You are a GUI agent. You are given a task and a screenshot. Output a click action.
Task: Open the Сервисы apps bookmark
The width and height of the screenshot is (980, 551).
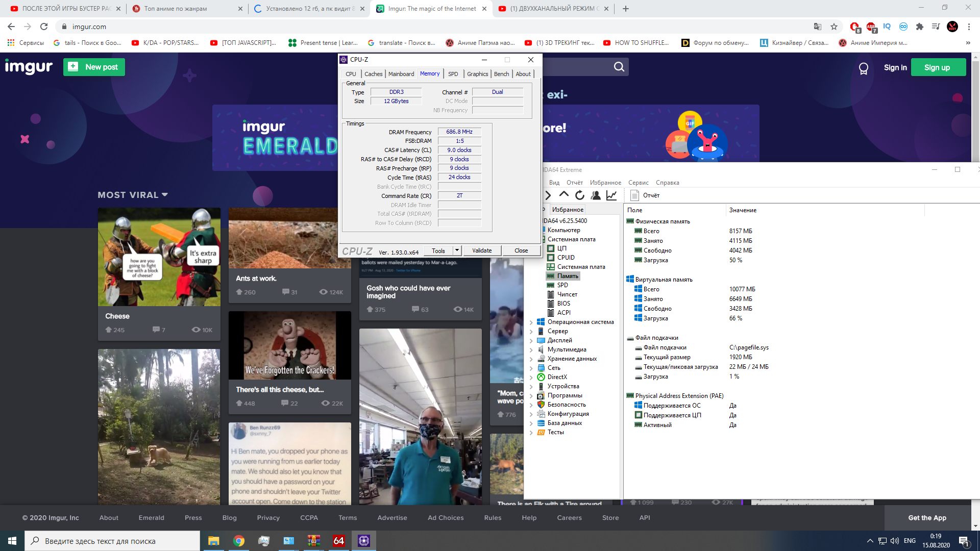point(26,43)
